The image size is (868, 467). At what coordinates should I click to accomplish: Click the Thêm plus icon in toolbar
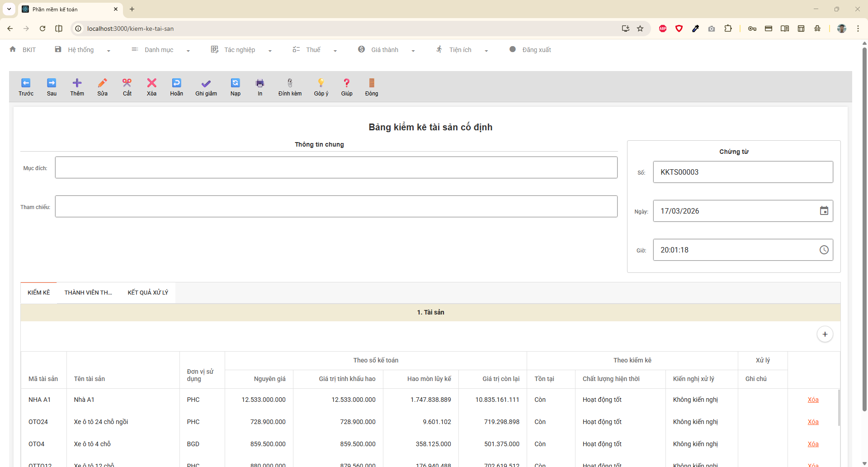(x=77, y=83)
